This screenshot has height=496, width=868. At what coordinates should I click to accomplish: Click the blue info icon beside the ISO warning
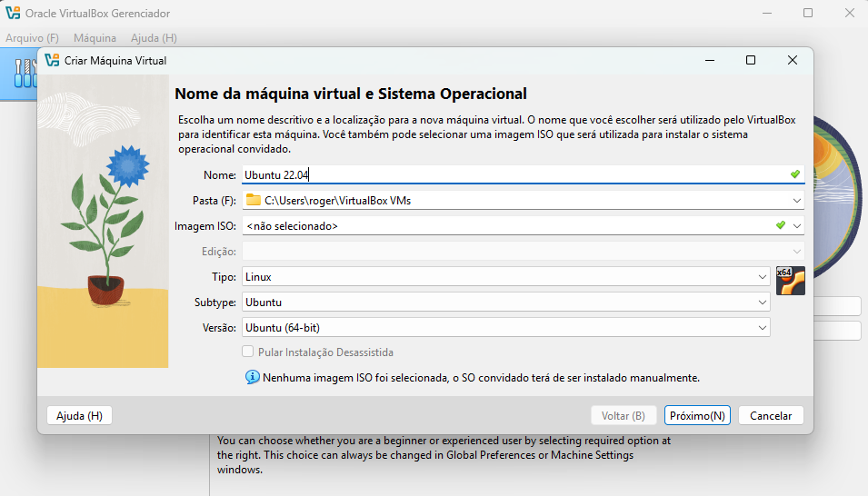coord(253,377)
